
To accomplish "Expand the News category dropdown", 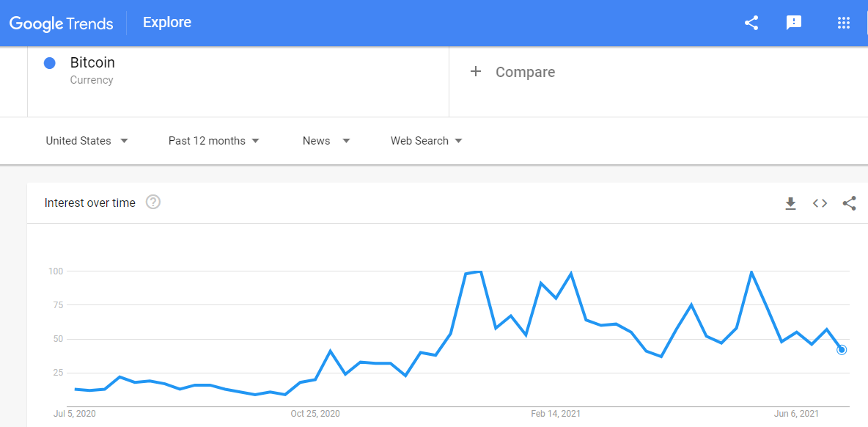I will 326,141.
